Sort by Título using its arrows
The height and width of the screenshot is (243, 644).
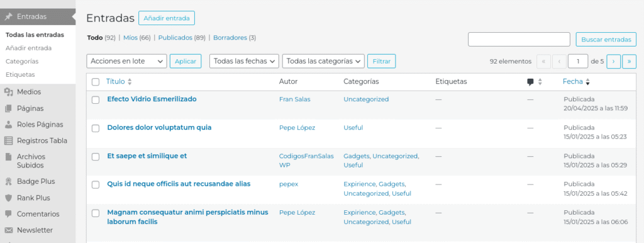click(130, 82)
